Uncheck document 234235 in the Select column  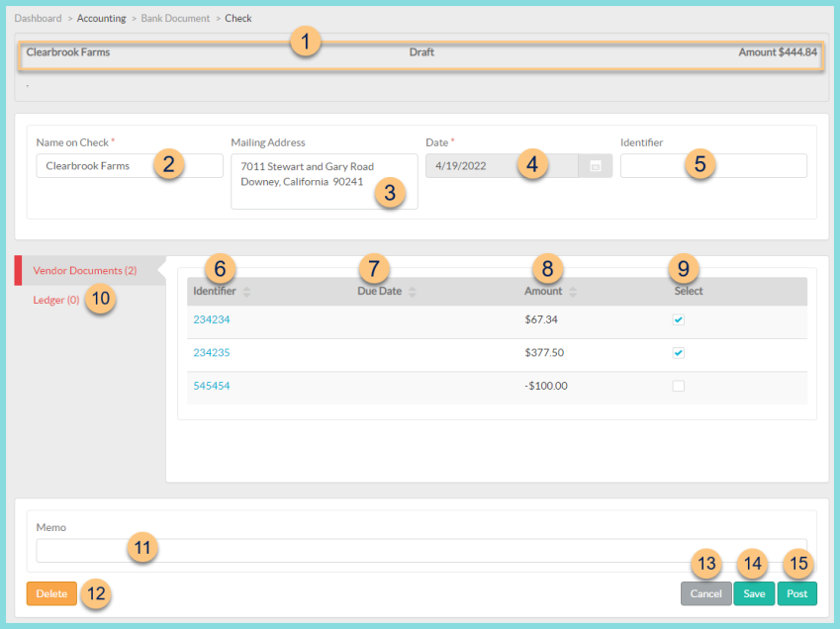pyautogui.click(x=679, y=352)
